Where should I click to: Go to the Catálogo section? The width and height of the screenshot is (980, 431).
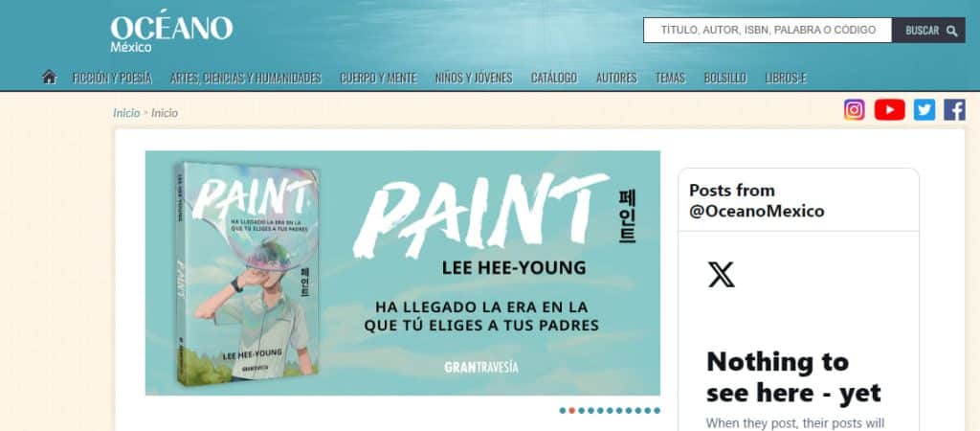[554, 79]
